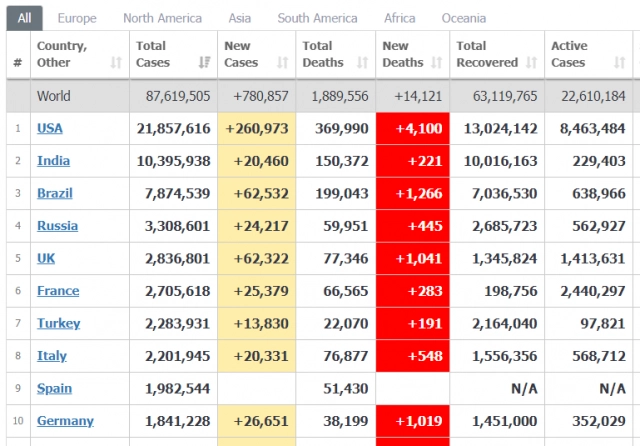Click the Spain link in the table
Viewport: 640px width, 446px height.
54,388
